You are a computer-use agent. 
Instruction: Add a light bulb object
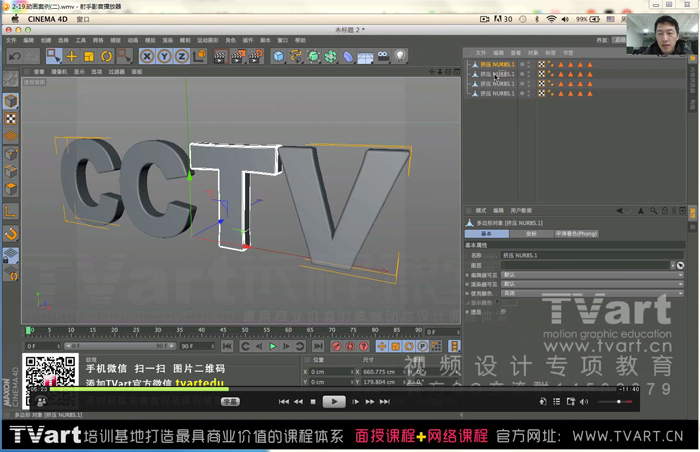tap(400, 56)
